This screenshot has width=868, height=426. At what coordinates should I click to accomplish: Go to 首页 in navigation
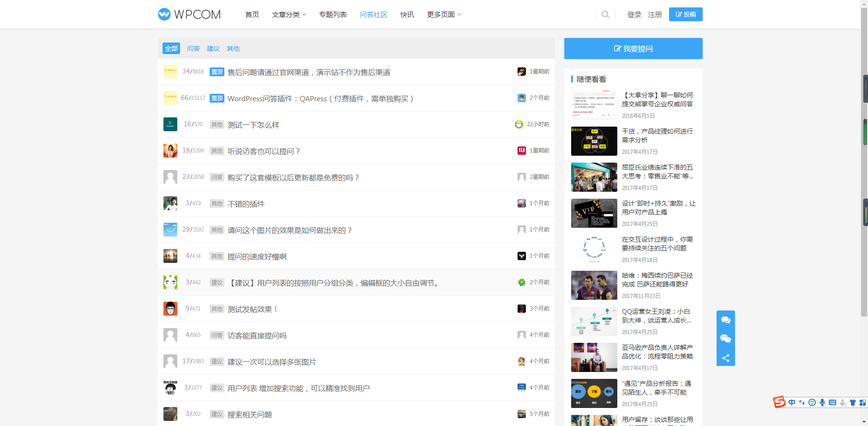coord(252,15)
